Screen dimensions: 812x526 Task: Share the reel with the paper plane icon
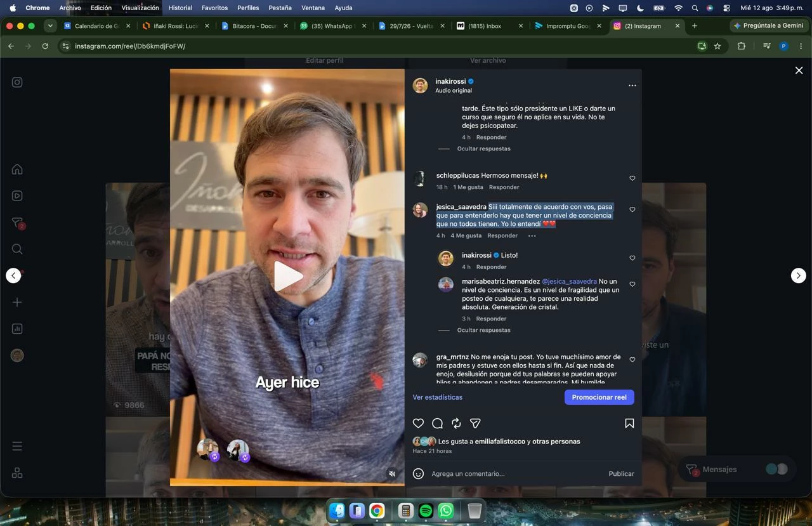click(475, 423)
